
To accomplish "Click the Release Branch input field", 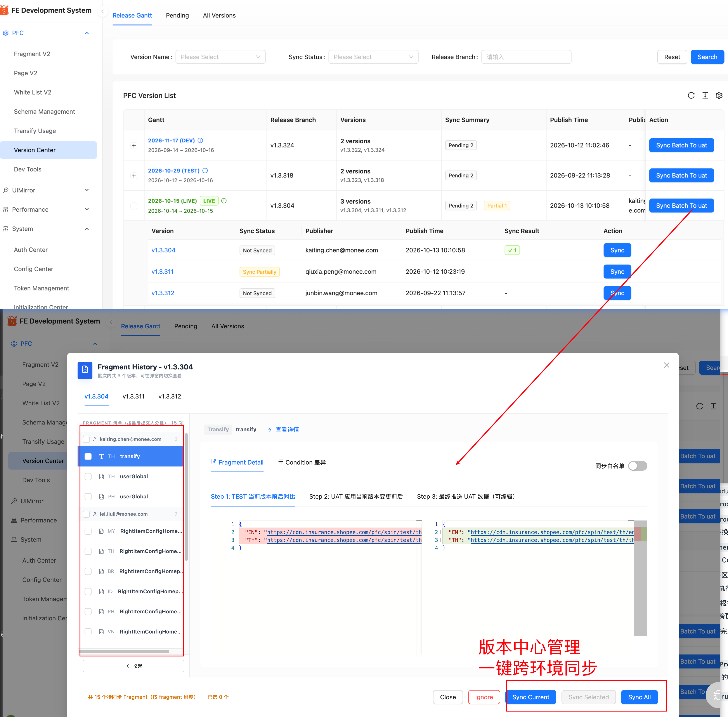I will pyautogui.click(x=526, y=57).
